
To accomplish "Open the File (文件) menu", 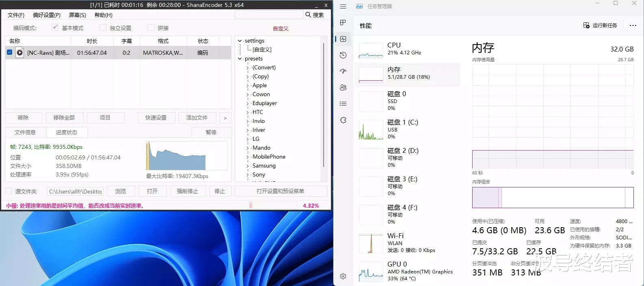I will (x=16, y=15).
